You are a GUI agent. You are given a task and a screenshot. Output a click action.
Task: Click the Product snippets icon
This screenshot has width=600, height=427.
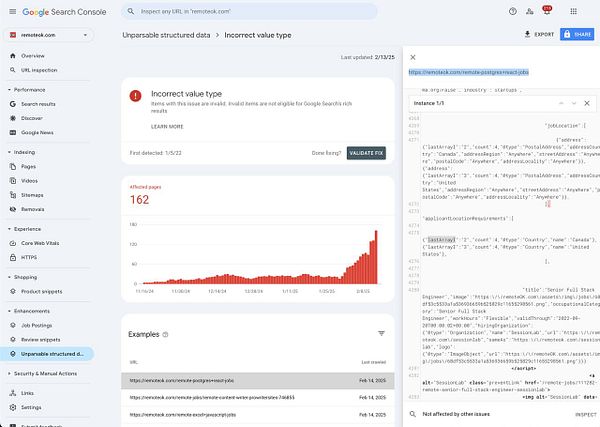(x=13, y=291)
